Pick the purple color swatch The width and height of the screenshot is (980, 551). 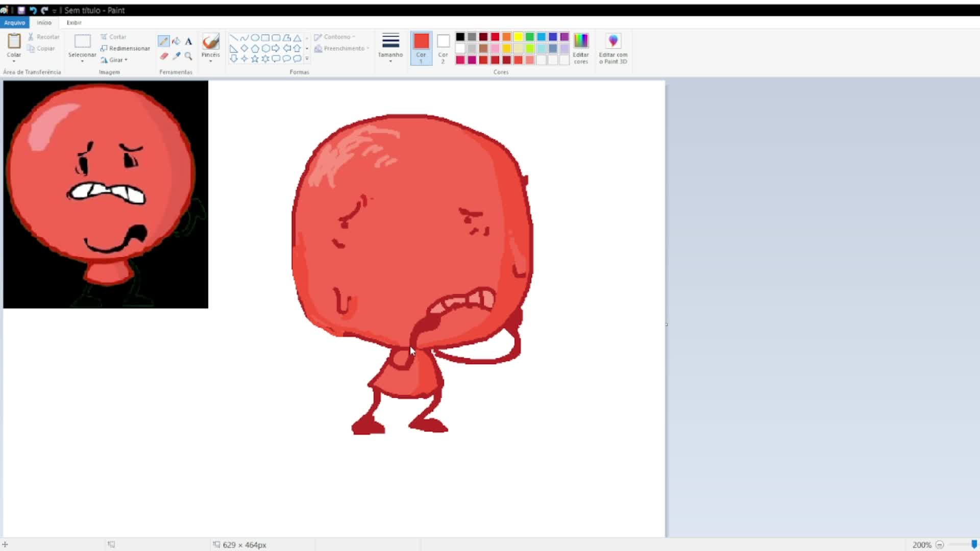click(x=565, y=37)
